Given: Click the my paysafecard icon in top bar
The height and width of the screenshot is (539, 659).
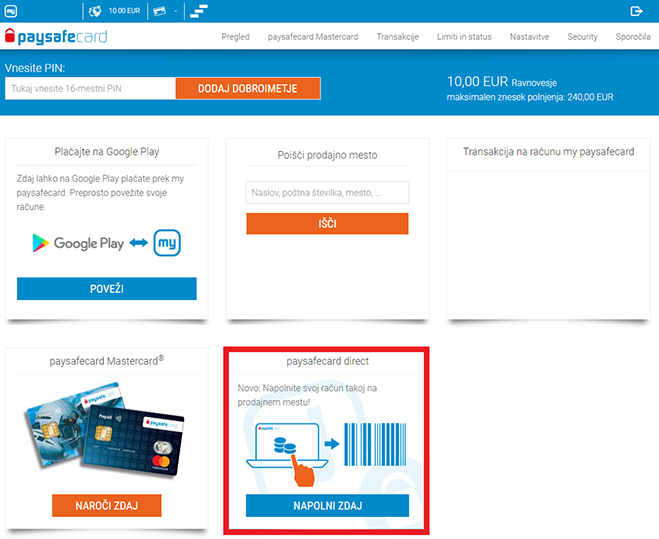Looking at the screenshot, I should (x=10, y=11).
